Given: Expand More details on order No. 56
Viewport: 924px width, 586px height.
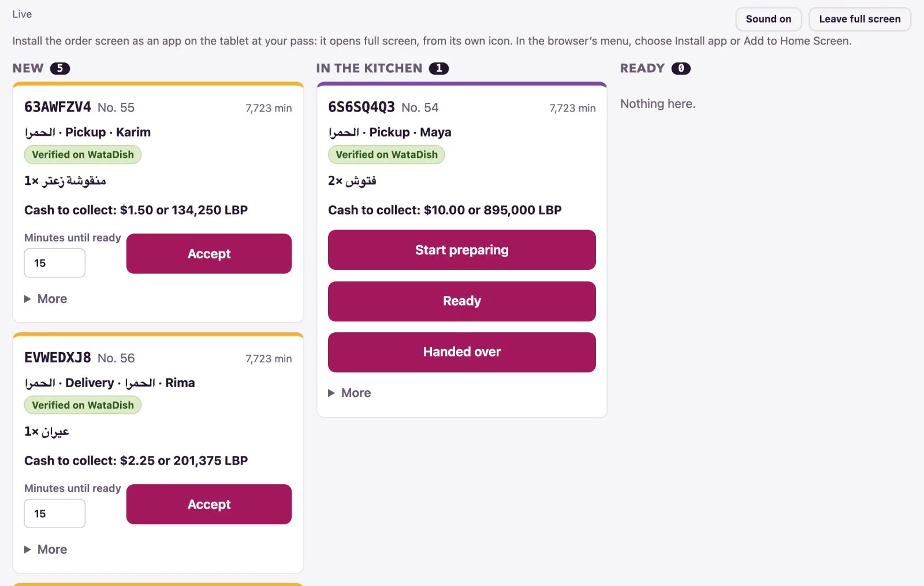Looking at the screenshot, I should (x=46, y=550).
